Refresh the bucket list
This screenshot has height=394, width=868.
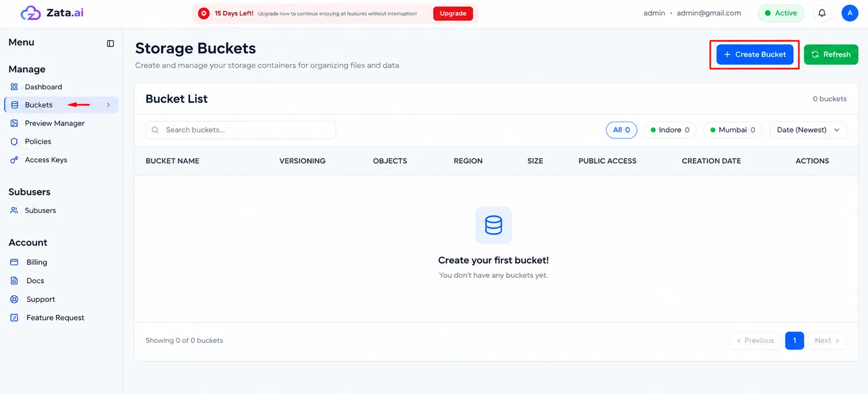[x=831, y=54]
